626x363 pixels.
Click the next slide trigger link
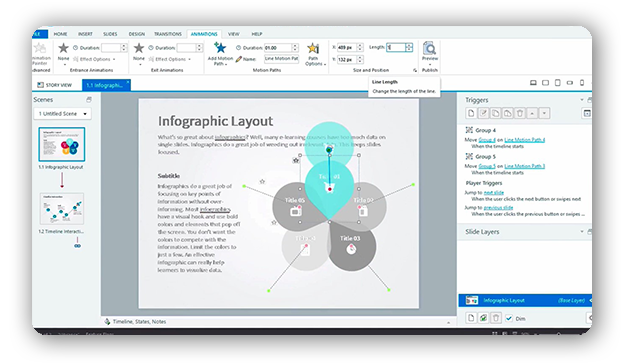point(494,192)
